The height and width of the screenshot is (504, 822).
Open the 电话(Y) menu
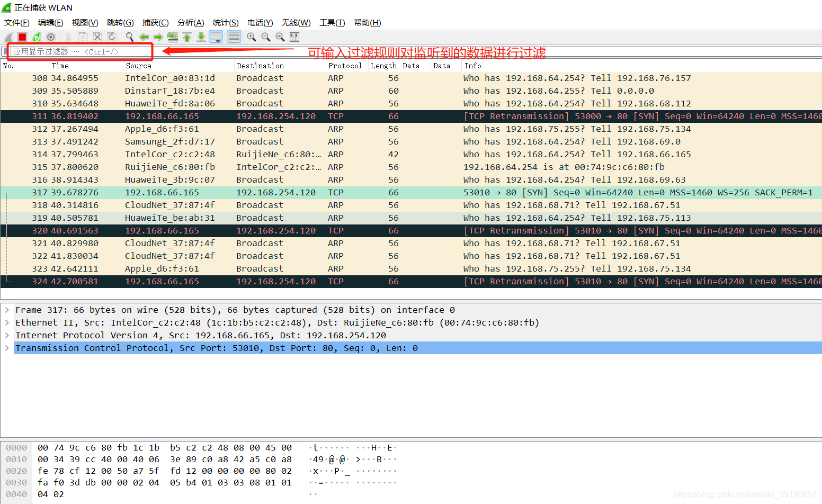tap(260, 23)
